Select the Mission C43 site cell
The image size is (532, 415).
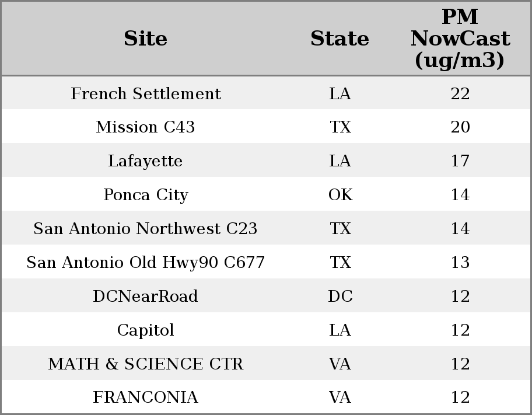[x=145, y=127]
